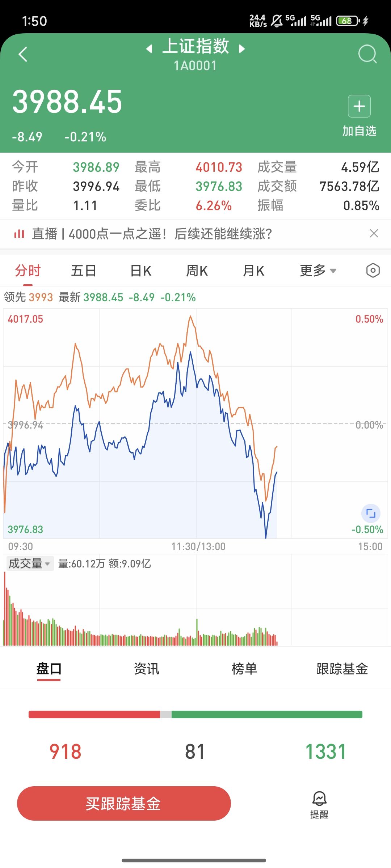Select the 周K chart tab
The image size is (391, 868).
click(197, 271)
